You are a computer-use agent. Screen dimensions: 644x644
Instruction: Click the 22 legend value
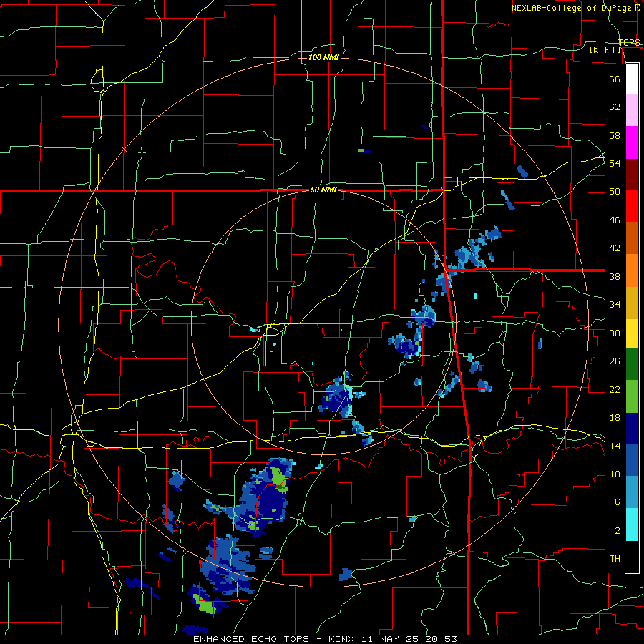point(615,389)
